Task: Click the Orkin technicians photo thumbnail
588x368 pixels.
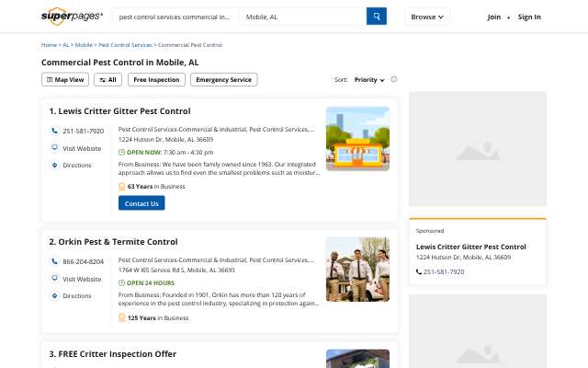Action: [x=357, y=270]
